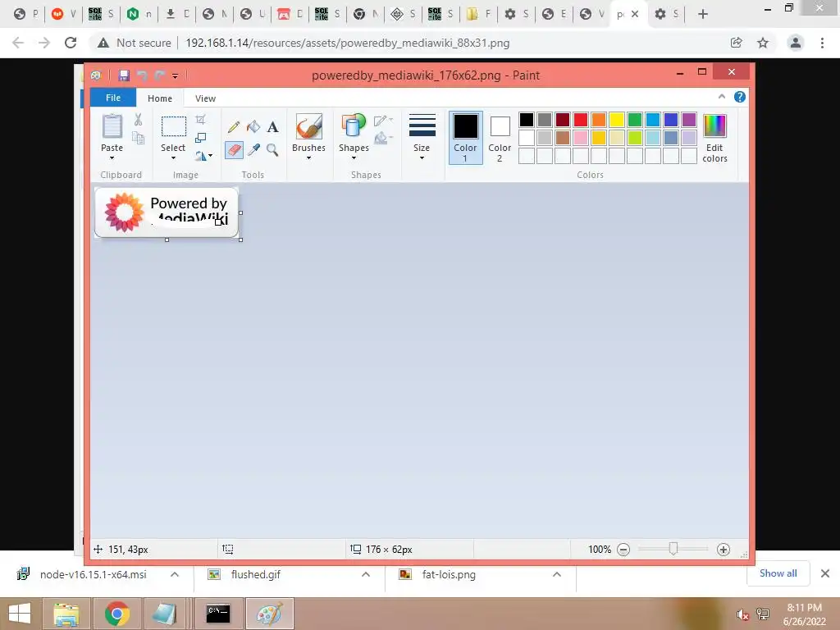Image resolution: width=840 pixels, height=630 pixels.
Task: Click the browser address bar URL
Action: (347, 43)
